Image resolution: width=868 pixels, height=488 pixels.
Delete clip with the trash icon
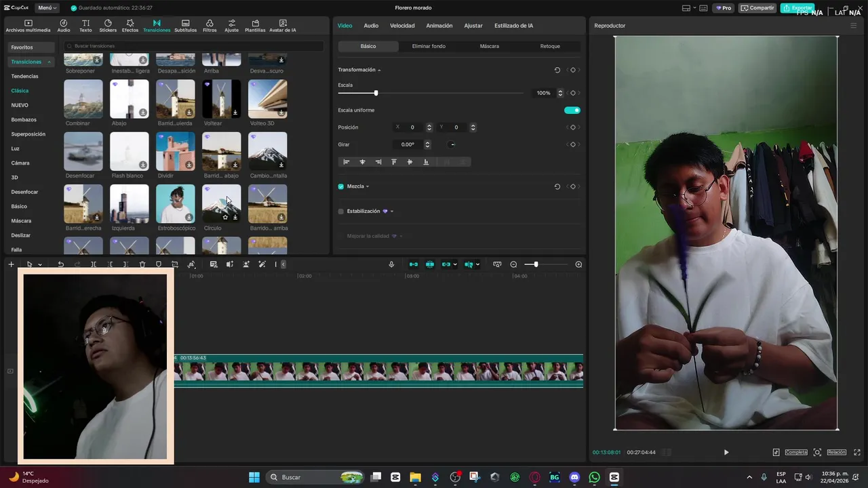click(142, 264)
